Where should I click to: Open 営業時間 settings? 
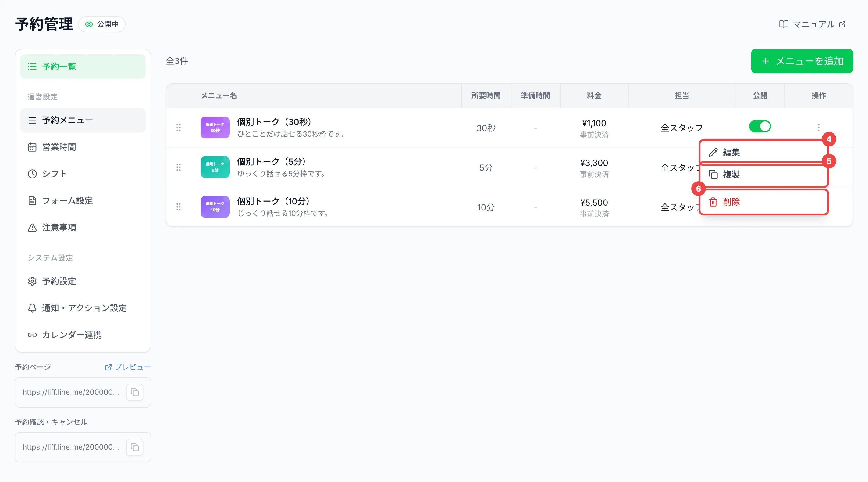pos(83,147)
